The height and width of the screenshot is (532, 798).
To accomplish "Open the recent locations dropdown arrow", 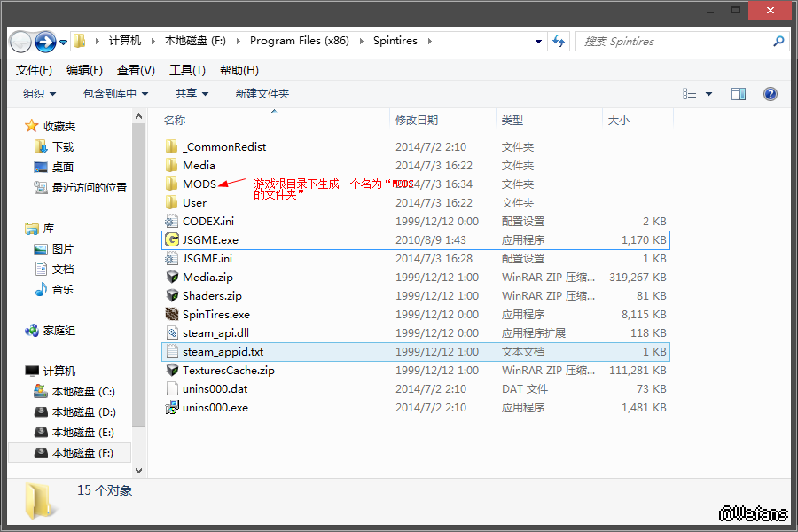I will pyautogui.click(x=64, y=43).
